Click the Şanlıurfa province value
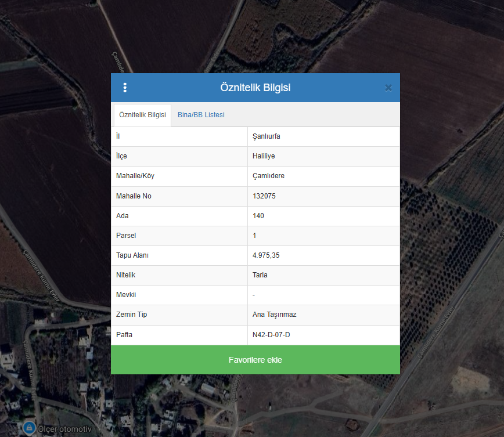This screenshot has width=504, height=437. pyautogui.click(x=267, y=137)
